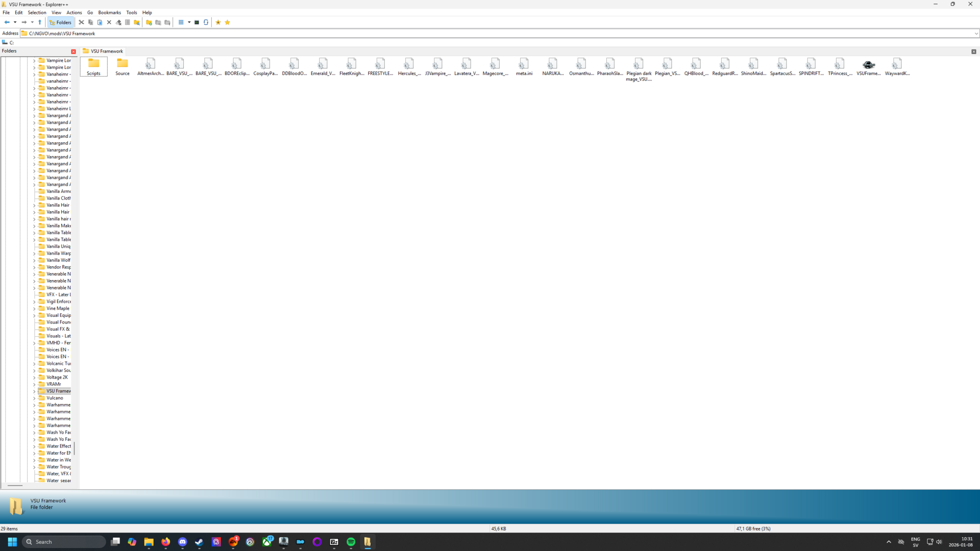Toggle the Folders pane button
Screen dimensions: 980x551
point(61,22)
